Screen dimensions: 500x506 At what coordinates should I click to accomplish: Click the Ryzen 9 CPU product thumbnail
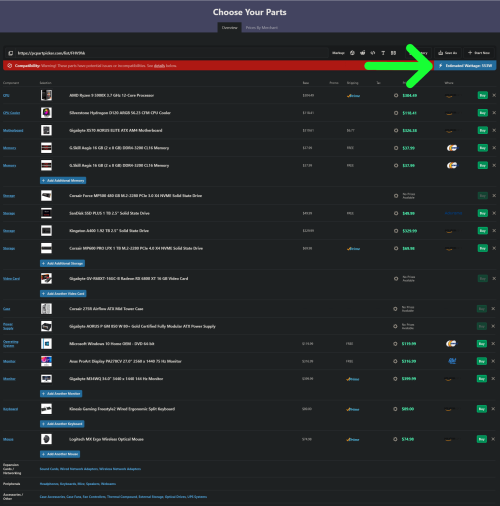(x=46, y=95)
